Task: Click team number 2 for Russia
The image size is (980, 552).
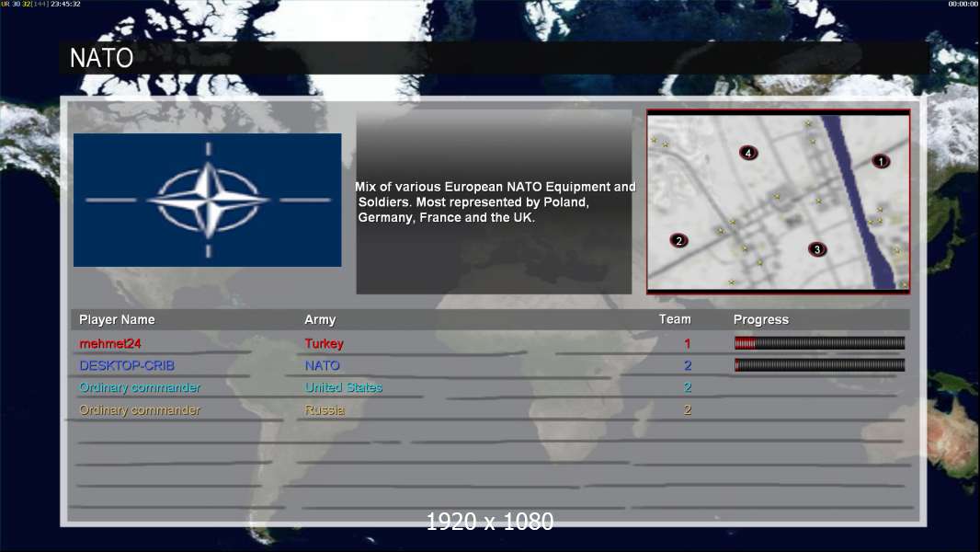Action: pos(687,410)
